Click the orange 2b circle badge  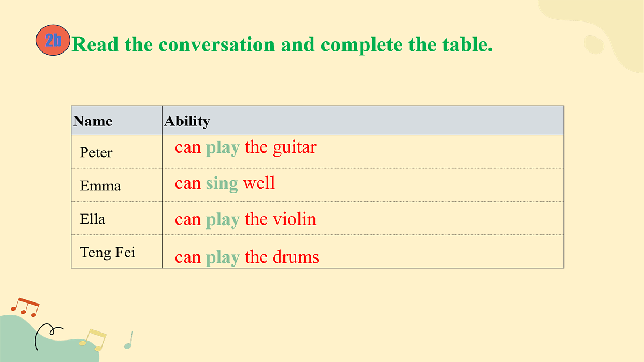coord(53,40)
